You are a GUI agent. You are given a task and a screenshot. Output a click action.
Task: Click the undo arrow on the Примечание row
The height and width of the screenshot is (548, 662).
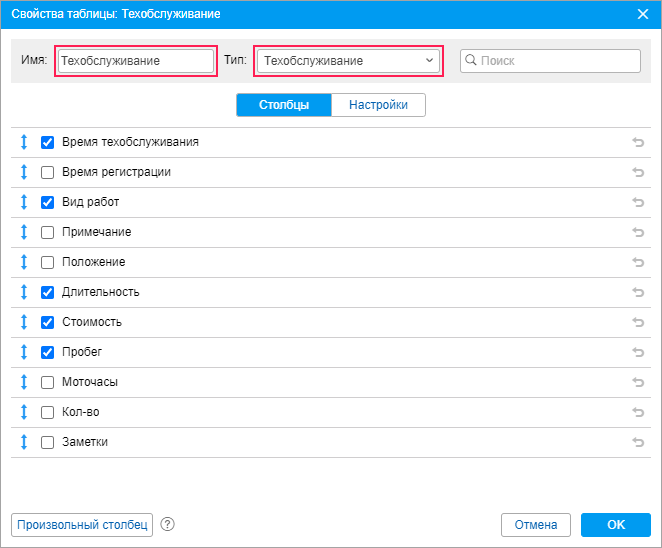click(x=637, y=232)
